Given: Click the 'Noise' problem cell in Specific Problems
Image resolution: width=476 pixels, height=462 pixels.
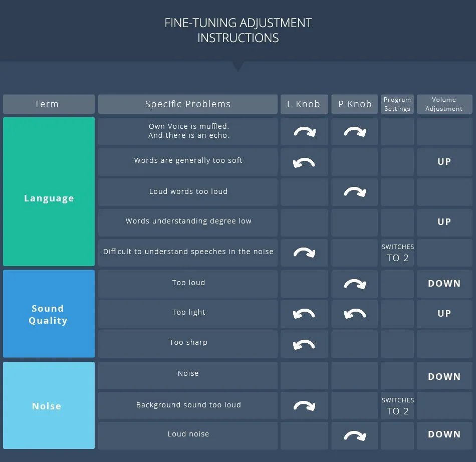Looking at the screenshot, I should [x=187, y=375].
